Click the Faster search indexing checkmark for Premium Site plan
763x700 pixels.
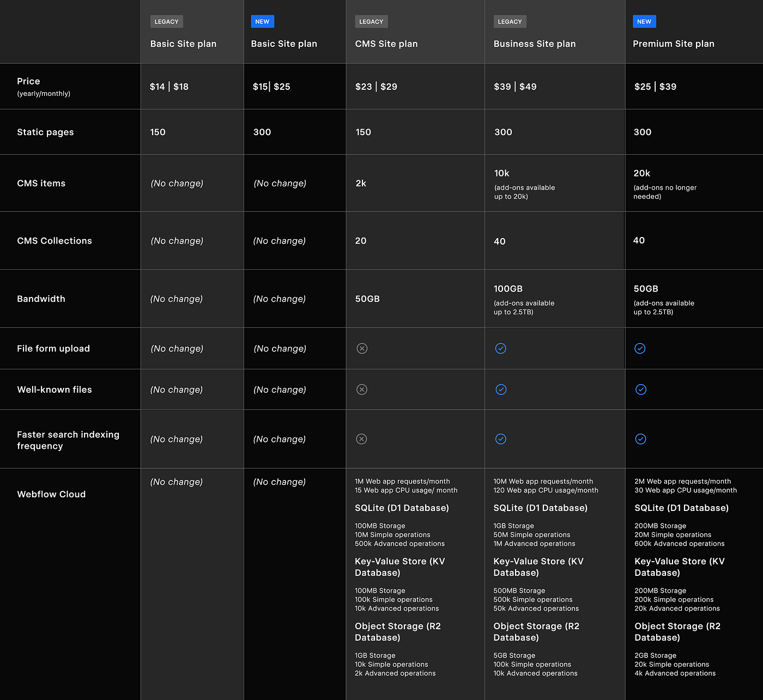pyautogui.click(x=641, y=439)
